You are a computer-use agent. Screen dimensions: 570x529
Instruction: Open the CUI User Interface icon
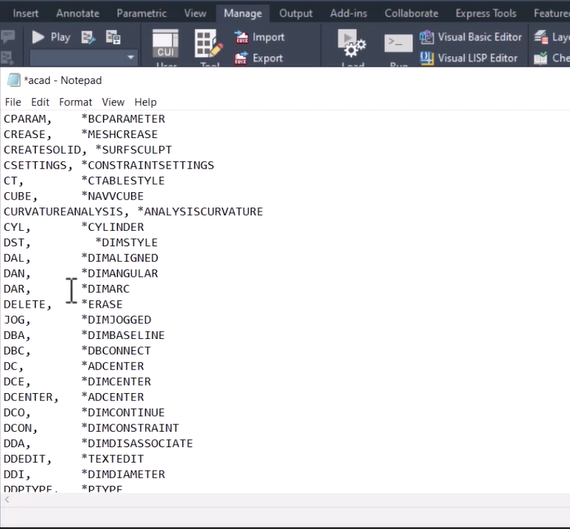pos(165,44)
